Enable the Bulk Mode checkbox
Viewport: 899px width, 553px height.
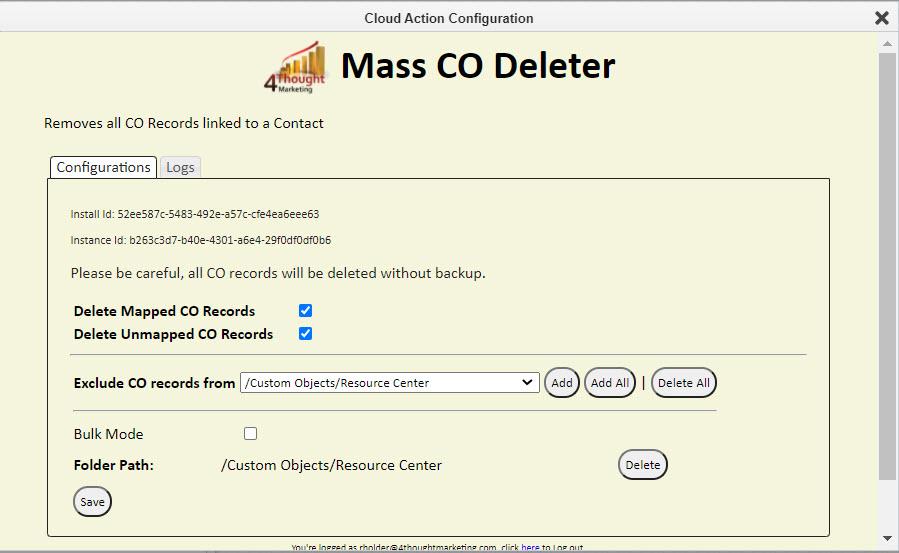[x=251, y=433]
